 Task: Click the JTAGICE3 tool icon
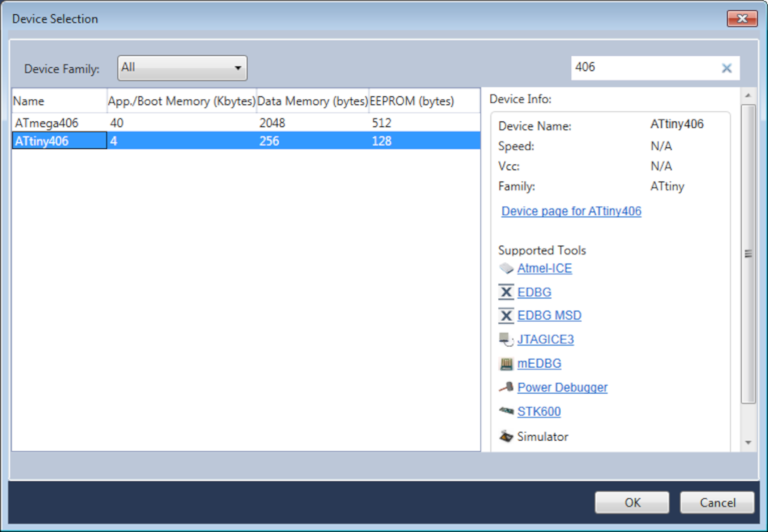coord(506,340)
